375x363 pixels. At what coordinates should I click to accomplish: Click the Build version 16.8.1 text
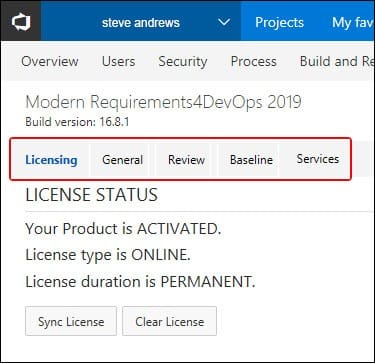point(77,122)
